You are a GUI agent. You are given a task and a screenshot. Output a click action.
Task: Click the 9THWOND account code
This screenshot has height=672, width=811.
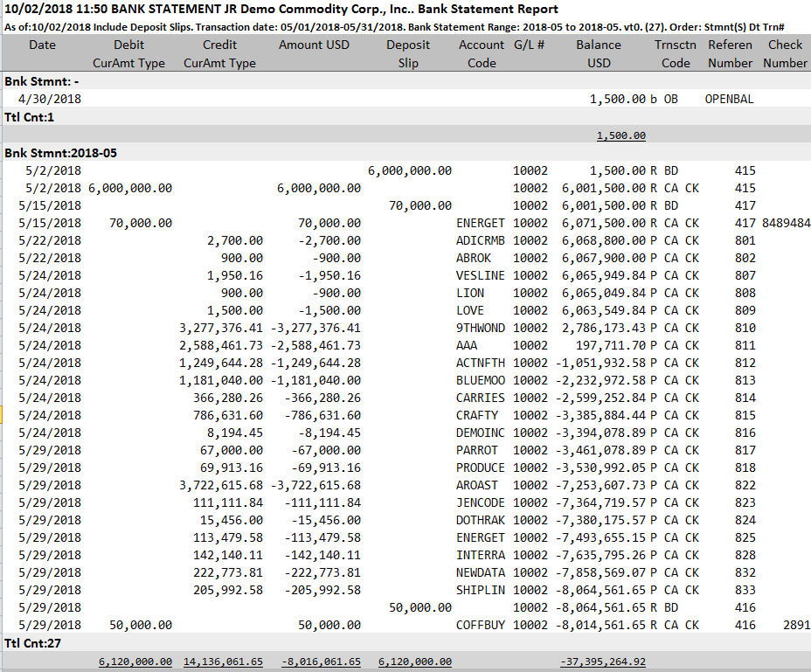click(x=480, y=328)
